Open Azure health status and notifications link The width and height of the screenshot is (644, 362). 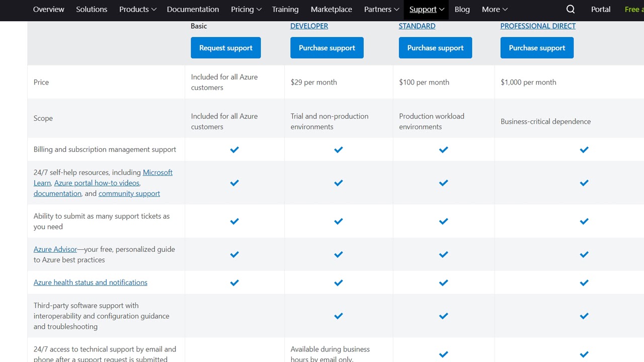[x=91, y=282]
